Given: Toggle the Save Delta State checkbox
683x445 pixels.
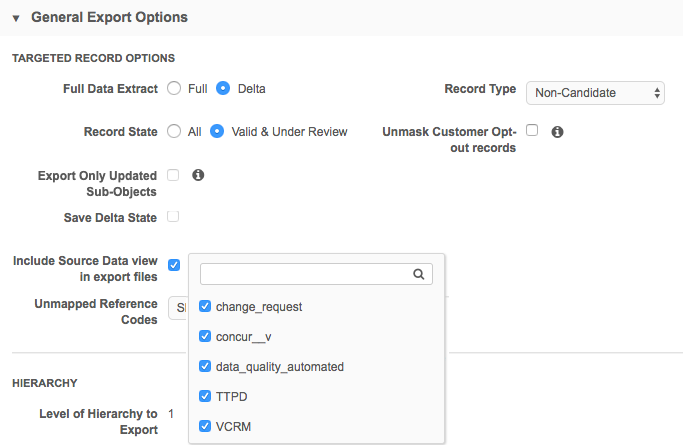Looking at the screenshot, I should [173, 217].
